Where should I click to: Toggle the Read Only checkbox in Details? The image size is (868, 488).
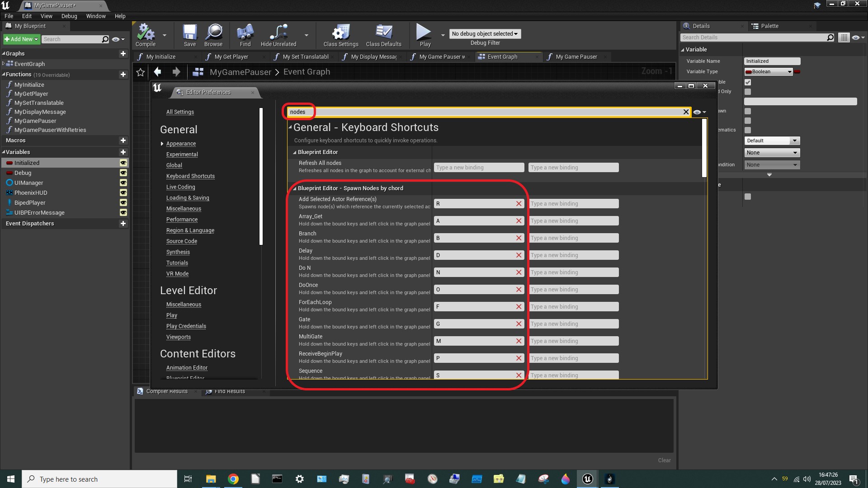pyautogui.click(x=748, y=92)
